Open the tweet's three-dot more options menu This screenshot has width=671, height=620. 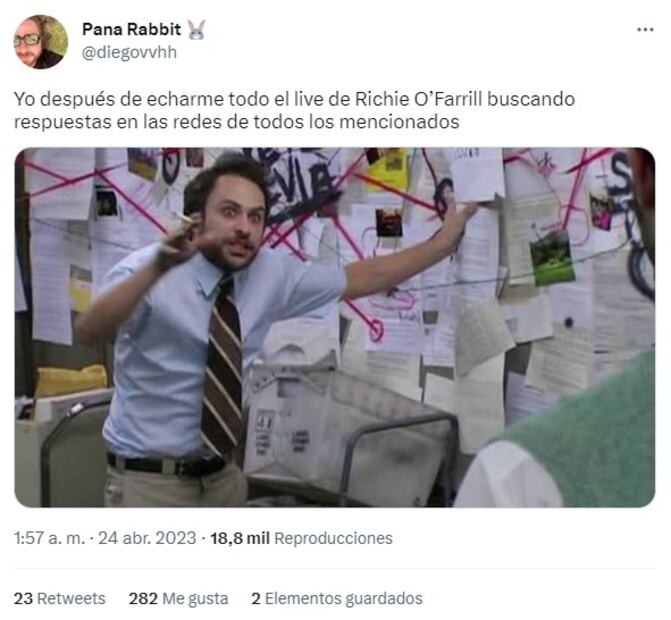click(645, 30)
